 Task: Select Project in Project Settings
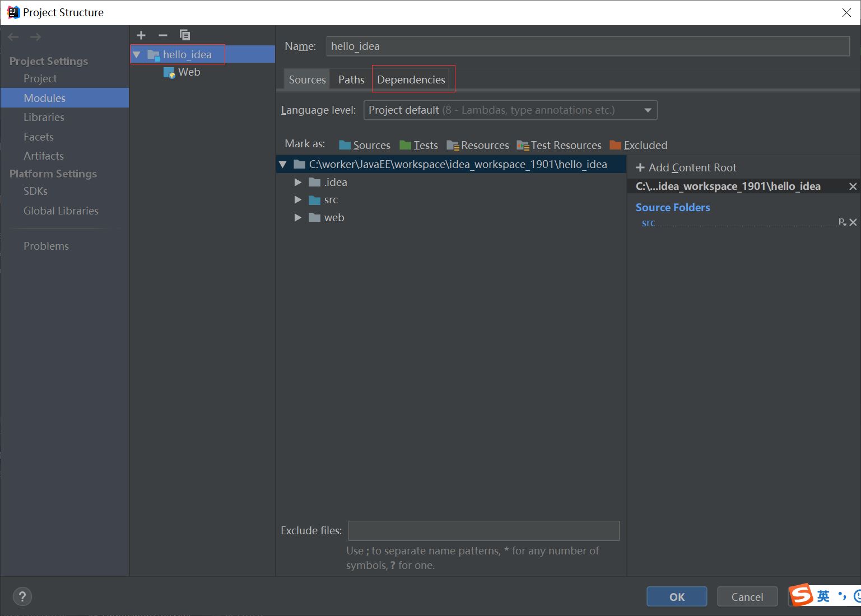pos(40,78)
